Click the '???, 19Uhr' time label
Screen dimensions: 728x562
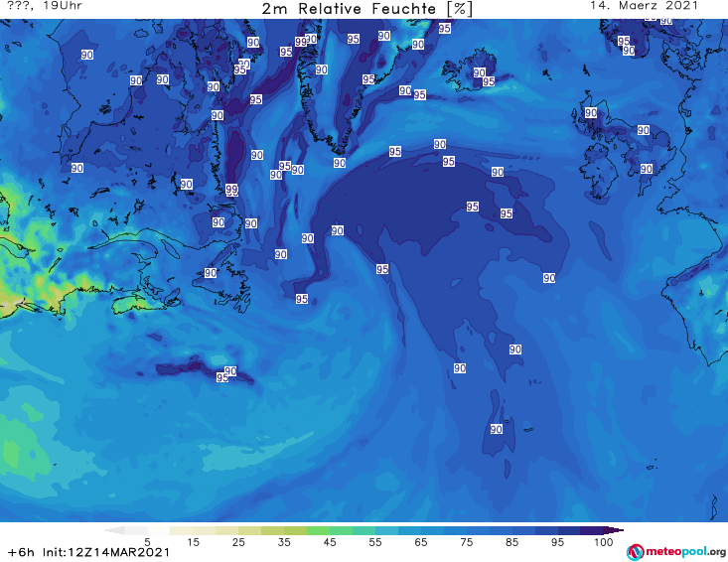[45, 6]
